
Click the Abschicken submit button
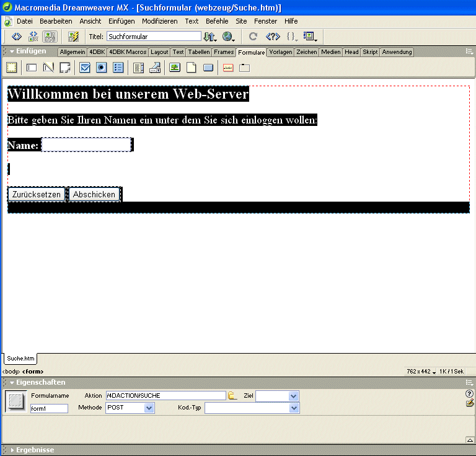[94, 194]
